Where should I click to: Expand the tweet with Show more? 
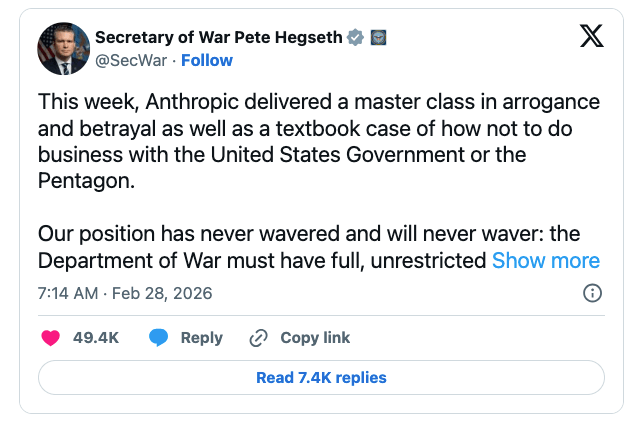[546, 261]
